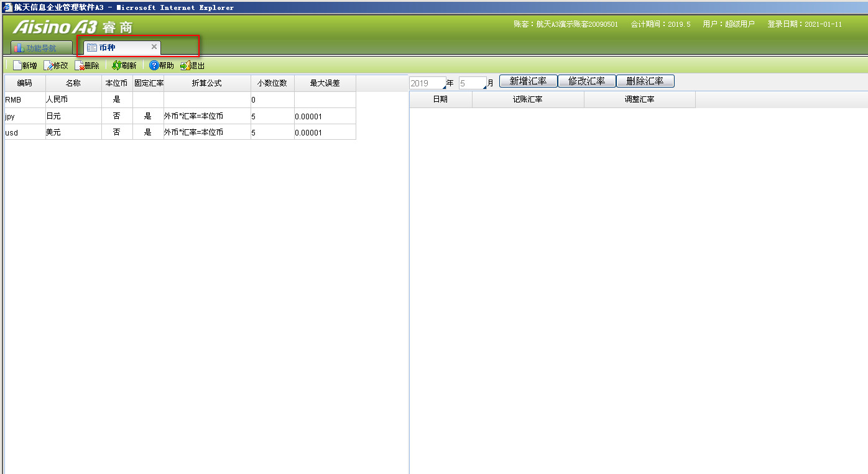
Task: Close the 币种 tab with its X
Action: (154, 47)
